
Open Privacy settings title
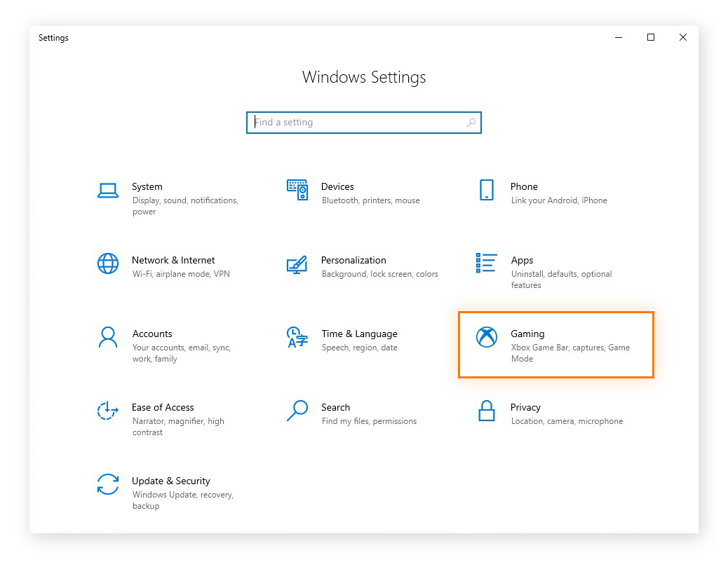[x=525, y=407]
